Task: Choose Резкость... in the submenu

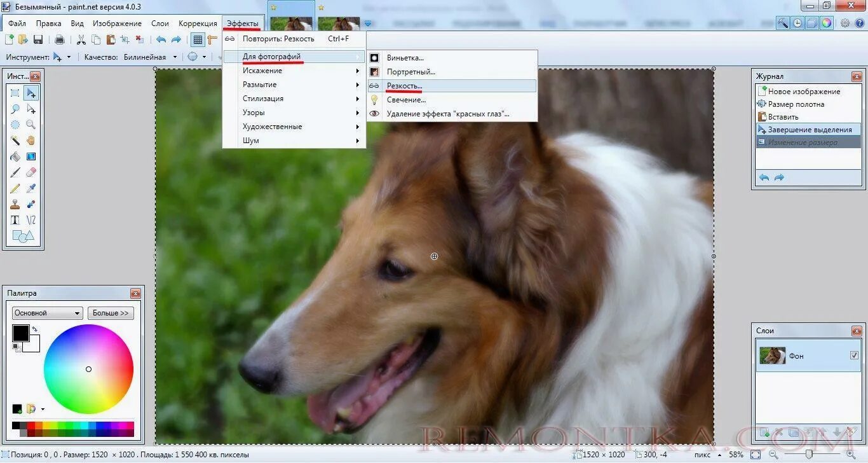Action: pyautogui.click(x=452, y=86)
